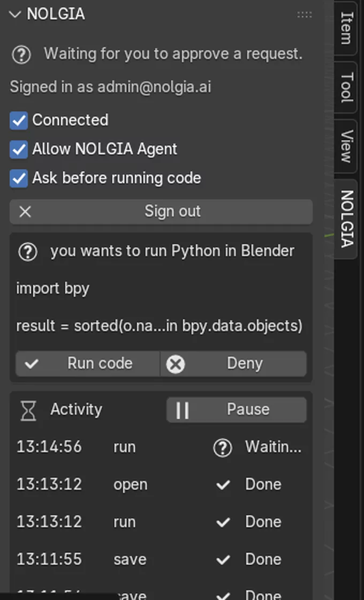The height and width of the screenshot is (600, 364).
Task: Click question icon in 13:14:56 run row
Action: (223, 447)
